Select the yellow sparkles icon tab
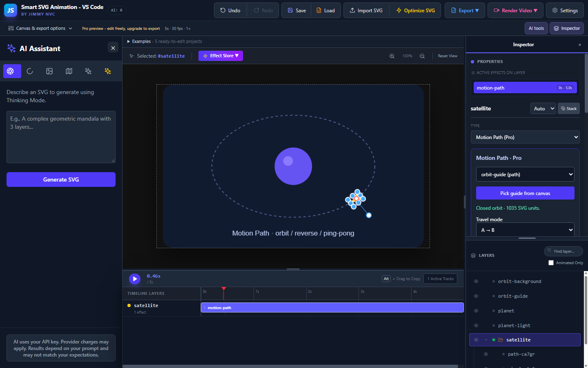The height and width of the screenshot is (368, 588). pyautogui.click(x=108, y=71)
